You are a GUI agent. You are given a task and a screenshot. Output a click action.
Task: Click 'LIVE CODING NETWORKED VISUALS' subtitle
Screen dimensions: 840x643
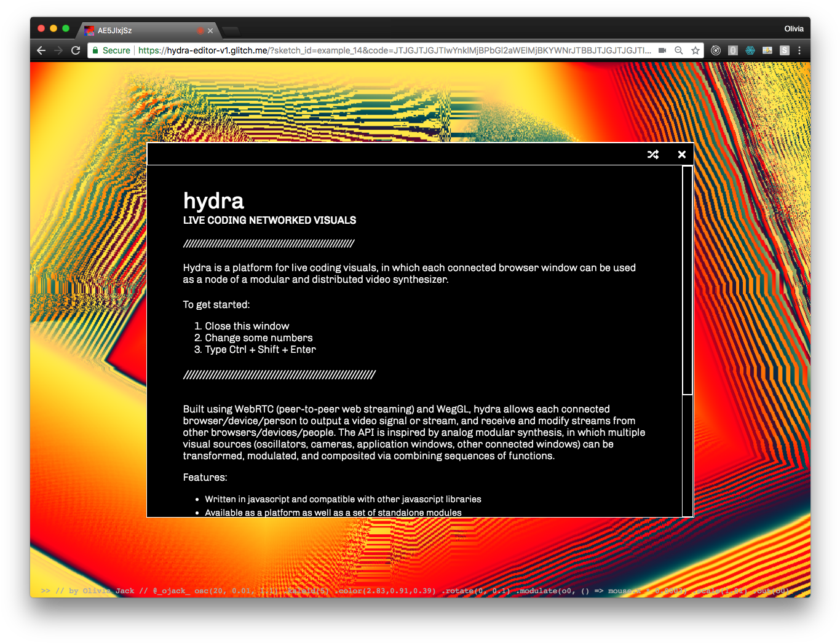coord(269,220)
